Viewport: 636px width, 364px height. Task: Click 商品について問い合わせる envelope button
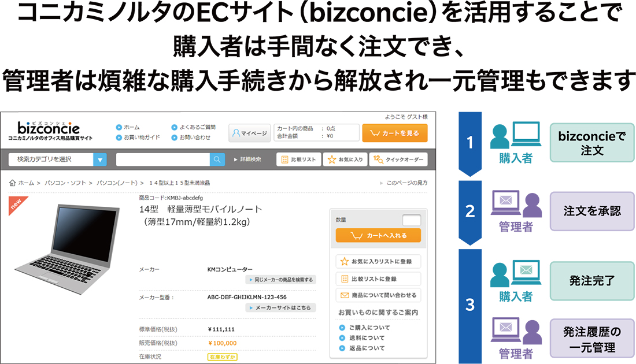[378, 295]
